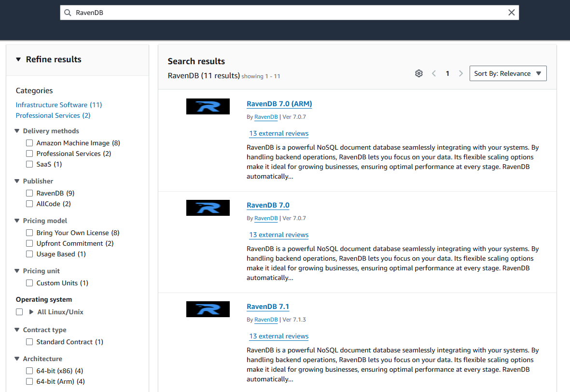Click RavenDB publisher link under RavenDB 7.0
Image resolution: width=570 pixels, height=392 pixels.
tap(266, 218)
